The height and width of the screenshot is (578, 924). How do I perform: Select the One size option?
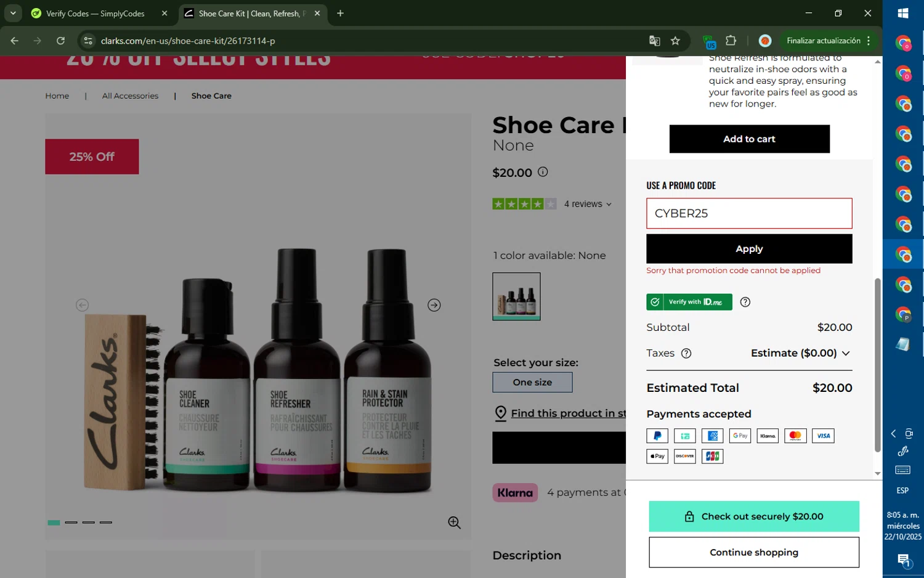(532, 382)
